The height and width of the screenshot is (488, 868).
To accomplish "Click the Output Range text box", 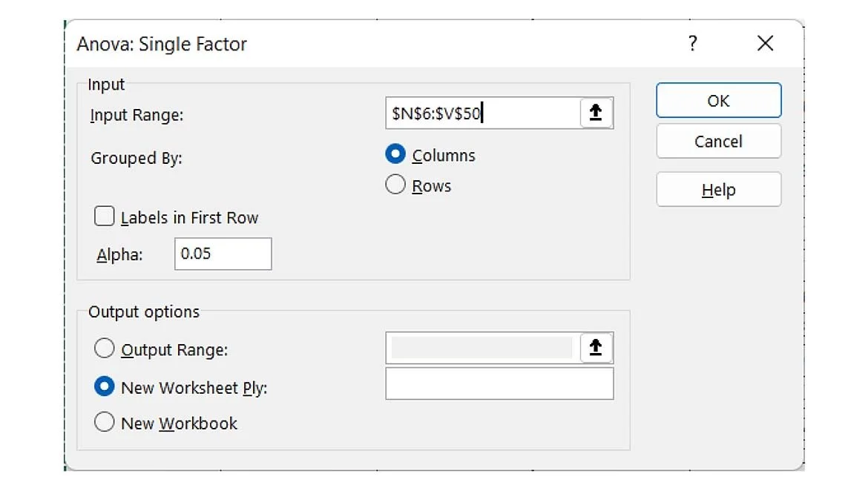I will (x=481, y=348).
